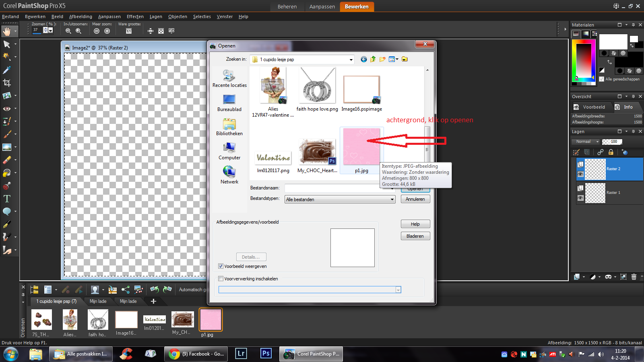This screenshot has height=362, width=644.
Task: Open the preprocessing preset dropdown
Action: pos(398,290)
